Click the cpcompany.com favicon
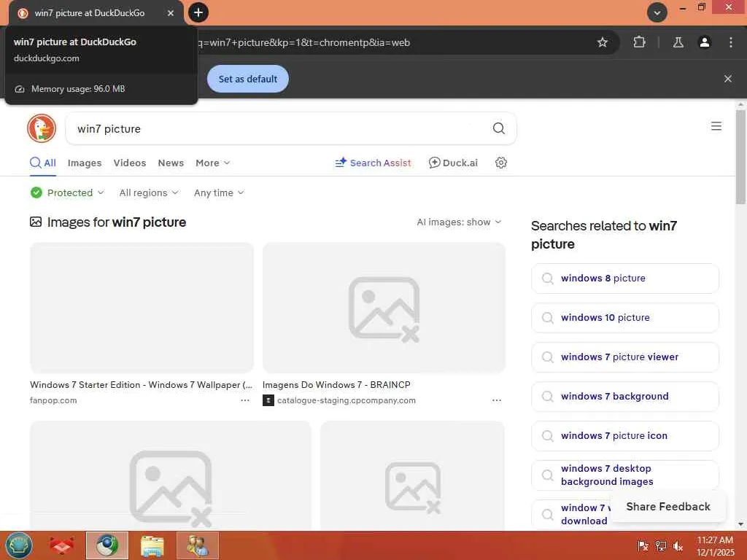Image resolution: width=747 pixels, height=560 pixels. (268, 400)
